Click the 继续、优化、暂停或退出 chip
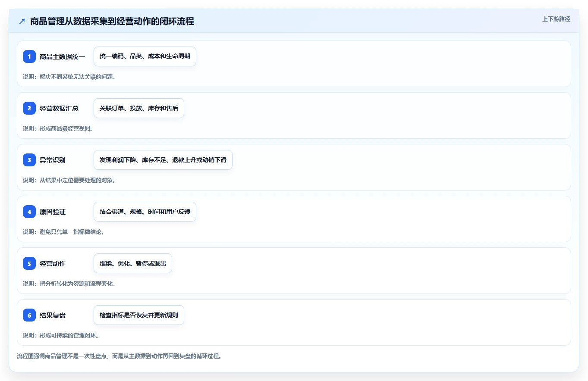The width and height of the screenshot is (588, 381). (x=133, y=263)
